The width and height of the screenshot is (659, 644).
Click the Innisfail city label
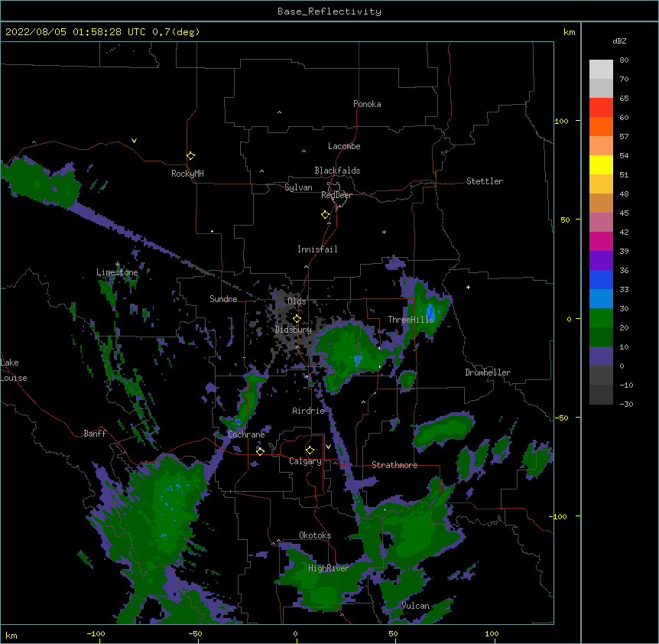tap(317, 249)
